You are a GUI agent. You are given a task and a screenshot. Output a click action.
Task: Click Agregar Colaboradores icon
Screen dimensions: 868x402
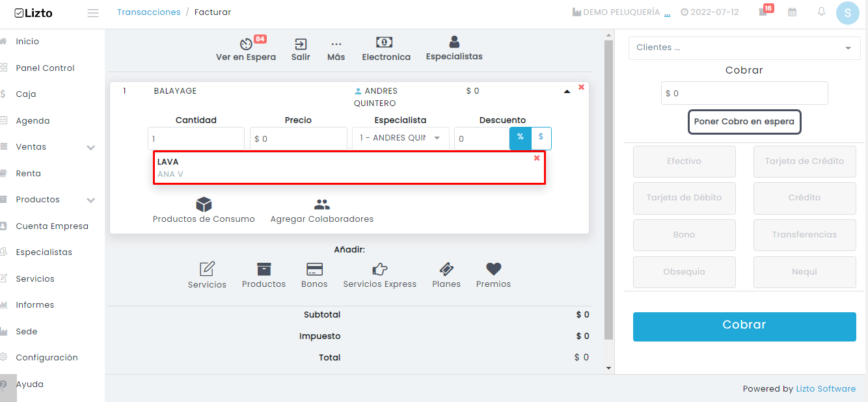322,205
